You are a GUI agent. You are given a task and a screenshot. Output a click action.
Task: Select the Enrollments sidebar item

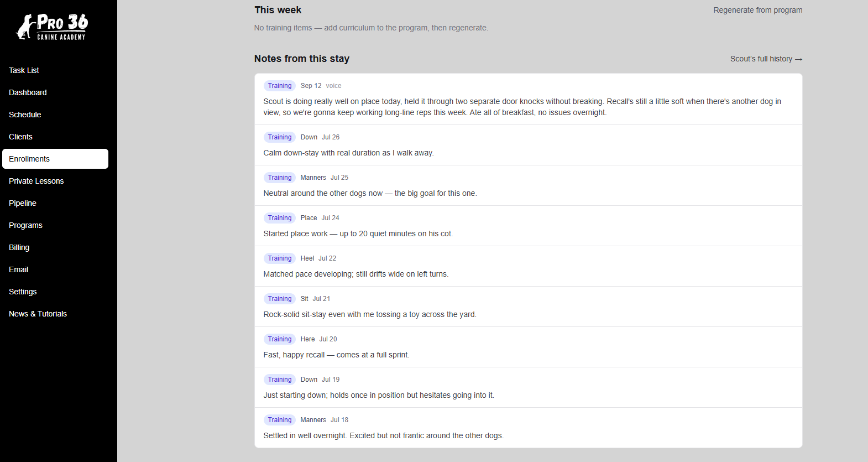(55, 159)
